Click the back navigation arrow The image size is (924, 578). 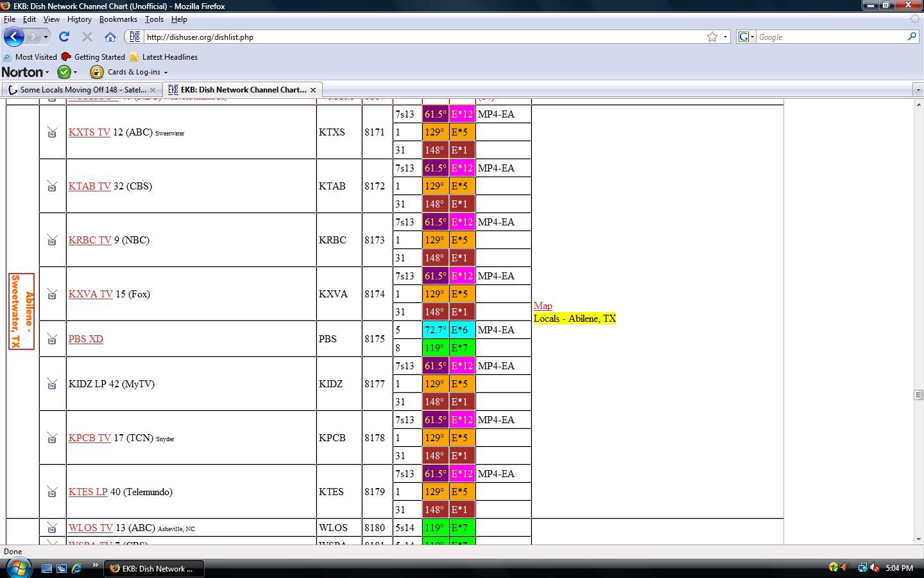tap(13, 37)
